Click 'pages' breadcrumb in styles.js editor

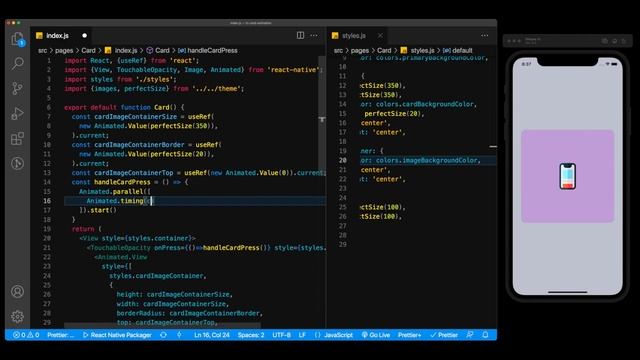(360, 50)
